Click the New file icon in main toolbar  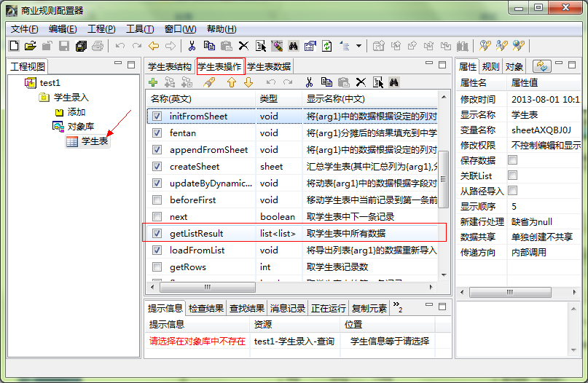tap(14, 46)
